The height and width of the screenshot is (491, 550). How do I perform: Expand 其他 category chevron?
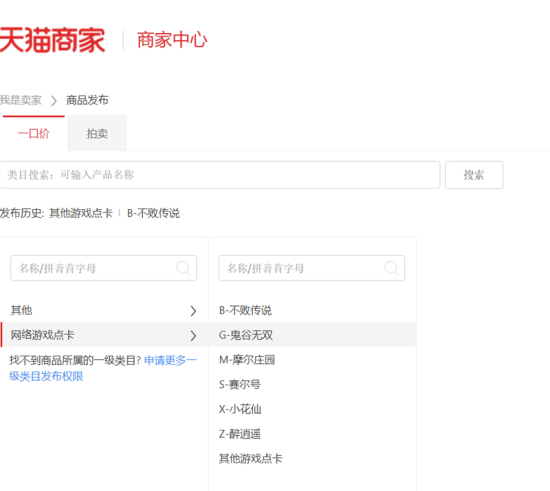tap(193, 311)
